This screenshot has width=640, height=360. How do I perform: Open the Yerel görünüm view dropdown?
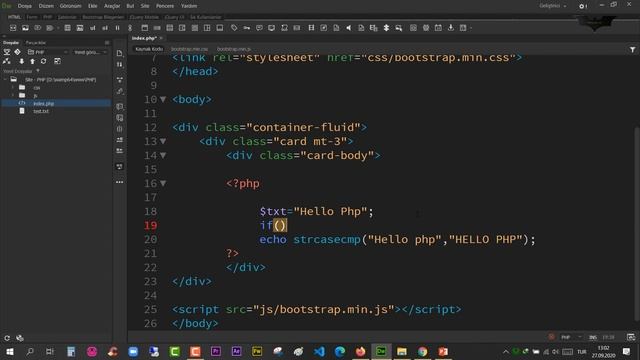pos(90,52)
